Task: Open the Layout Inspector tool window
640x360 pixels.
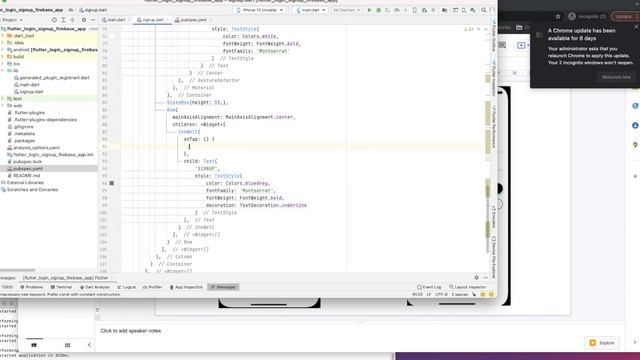Action: coord(467,287)
